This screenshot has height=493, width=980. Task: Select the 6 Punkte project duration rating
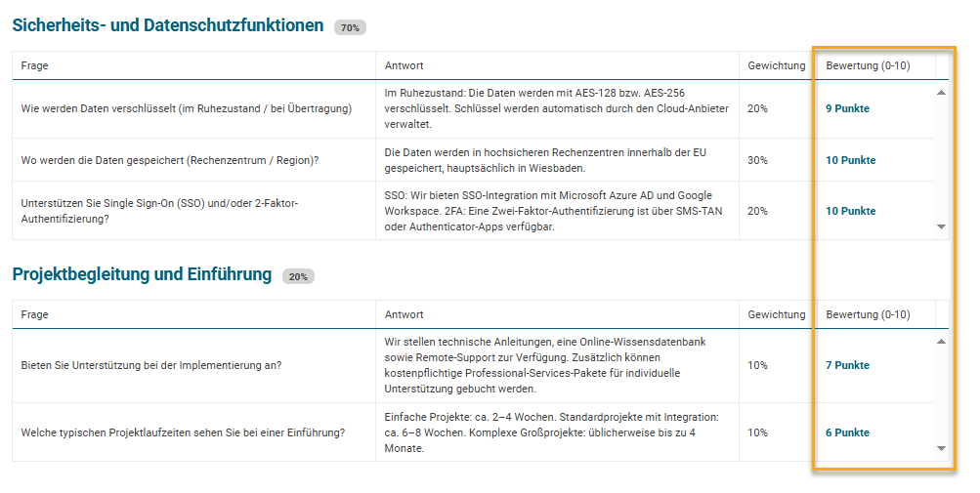[847, 432]
